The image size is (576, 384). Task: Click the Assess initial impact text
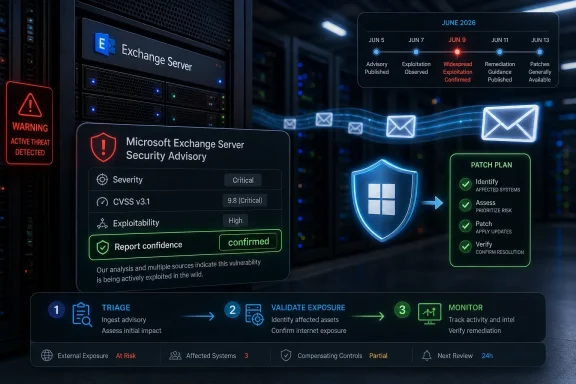click(x=132, y=331)
